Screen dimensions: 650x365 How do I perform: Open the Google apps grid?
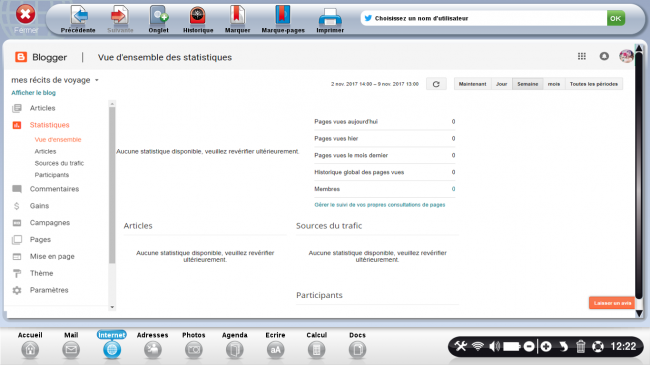click(582, 56)
